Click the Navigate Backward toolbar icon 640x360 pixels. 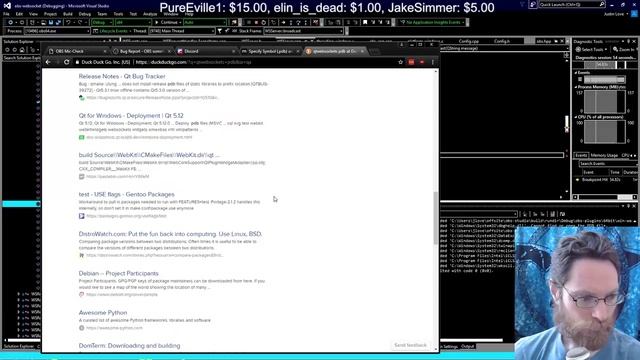click(11, 22)
